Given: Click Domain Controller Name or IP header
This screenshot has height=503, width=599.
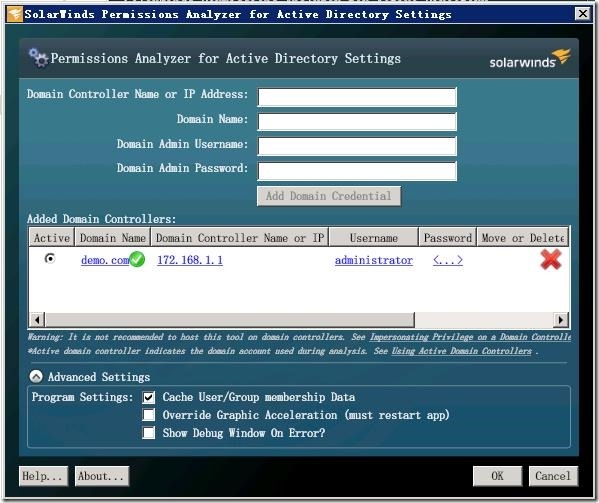Looking at the screenshot, I should (x=240, y=238).
